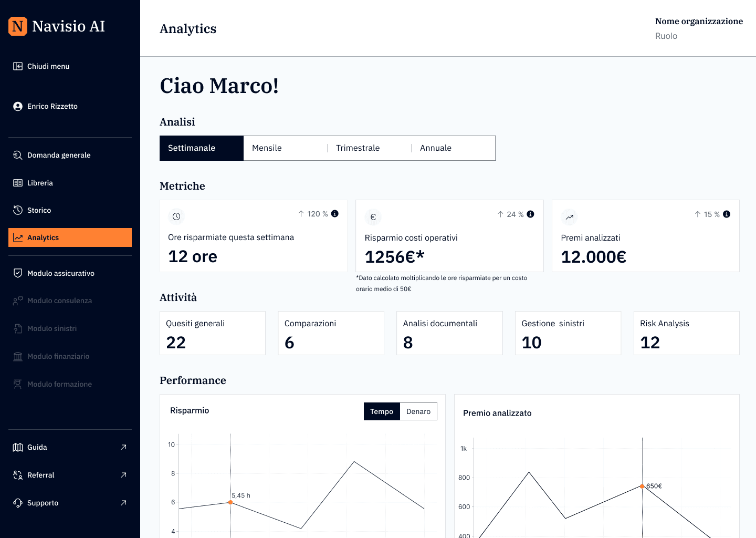Click the info badge next to 120%
This screenshot has height=538, width=756.
click(x=334, y=214)
